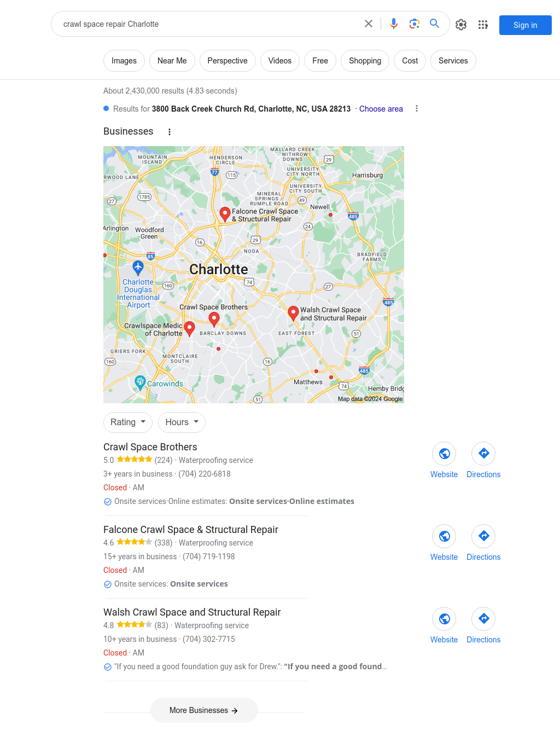Get directions to Falcone Crawl Space
Screen dimensions: 560x736
pos(483,536)
